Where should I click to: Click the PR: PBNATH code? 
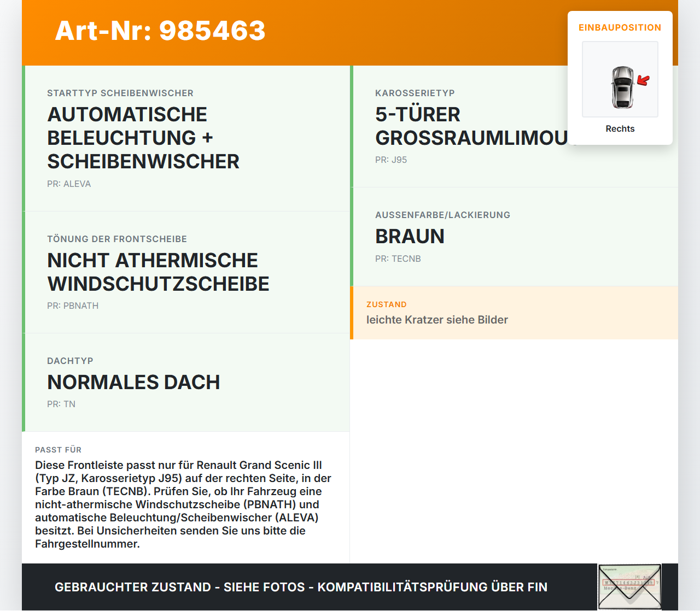73,306
